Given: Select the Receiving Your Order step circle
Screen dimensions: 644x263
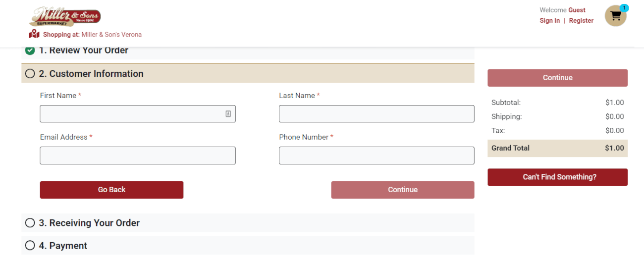Looking at the screenshot, I should pos(30,223).
